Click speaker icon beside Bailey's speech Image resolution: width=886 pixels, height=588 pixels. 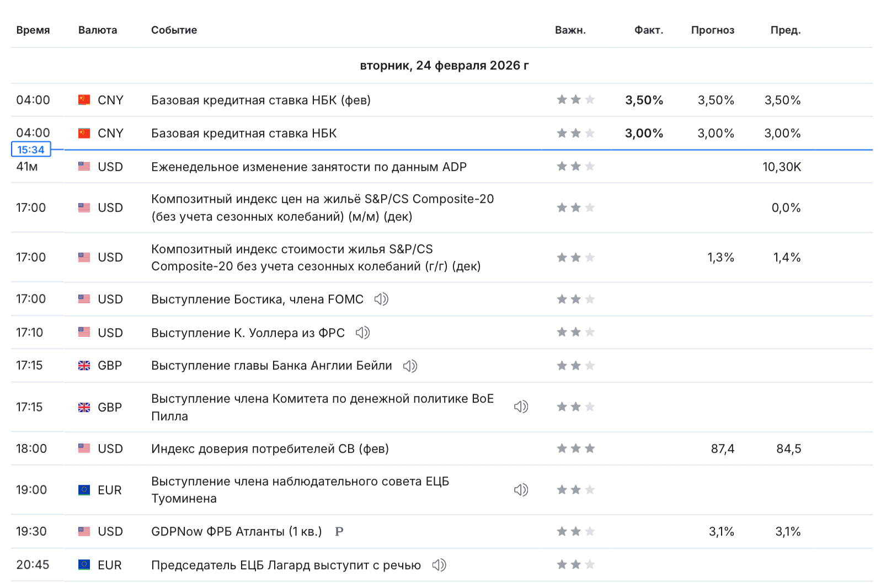[x=410, y=366]
